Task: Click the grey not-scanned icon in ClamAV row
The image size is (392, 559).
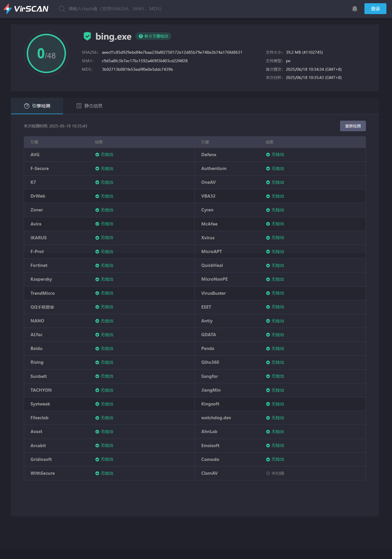Action: point(268,473)
